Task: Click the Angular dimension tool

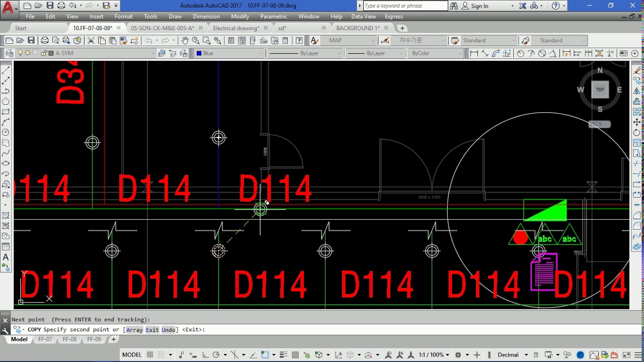Action: [553, 53]
